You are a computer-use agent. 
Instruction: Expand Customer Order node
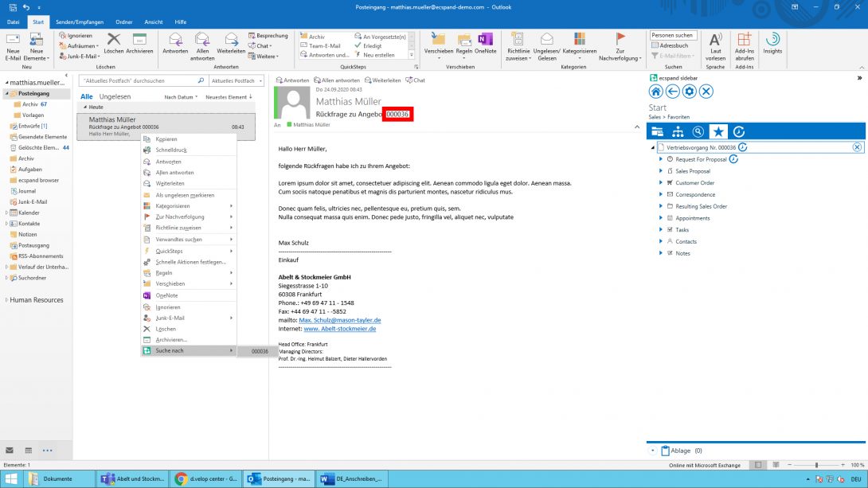pos(660,182)
